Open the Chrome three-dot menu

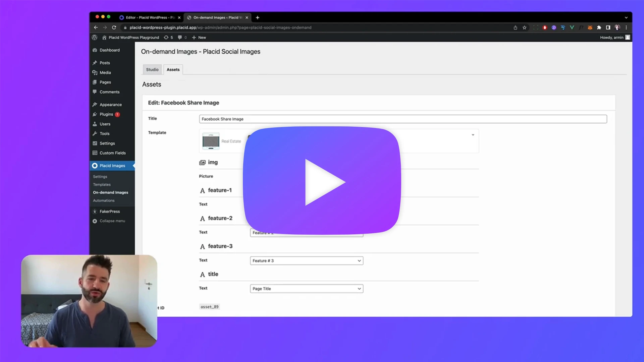[626, 27]
